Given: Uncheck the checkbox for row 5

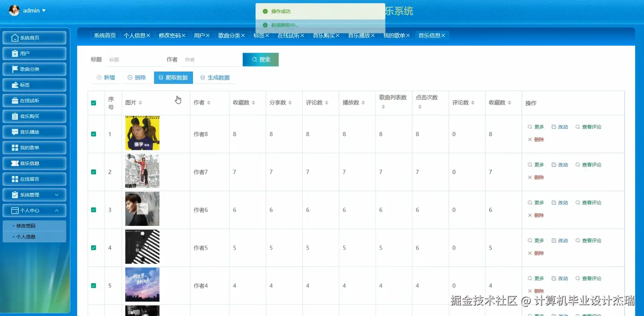Looking at the screenshot, I should (x=93, y=285).
